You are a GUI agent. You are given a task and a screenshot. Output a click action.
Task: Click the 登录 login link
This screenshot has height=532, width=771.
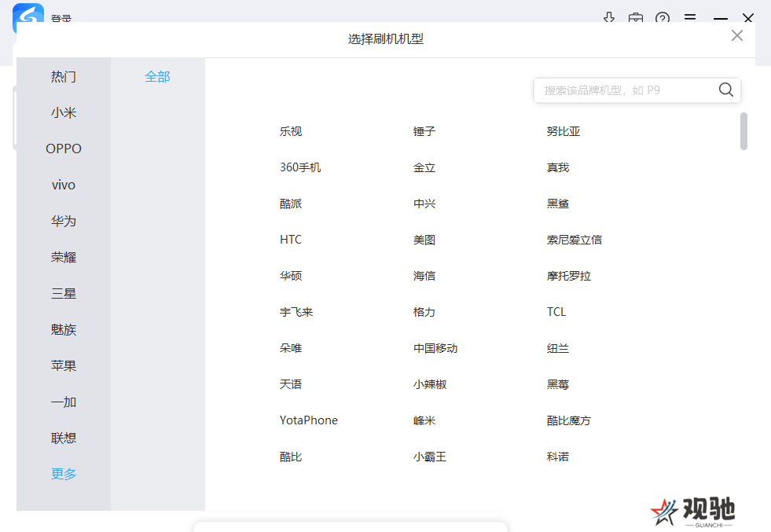coord(61,18)
